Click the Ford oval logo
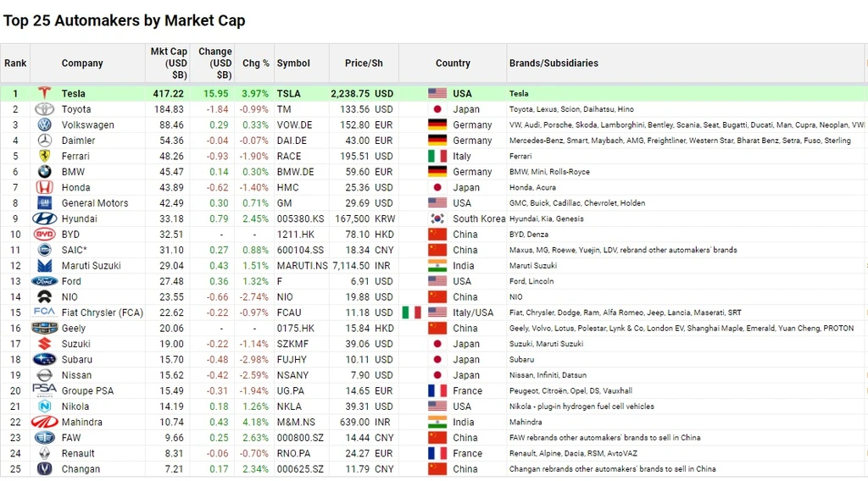The width and height of the screenshot is (868, 481). [x=44, y=281]
